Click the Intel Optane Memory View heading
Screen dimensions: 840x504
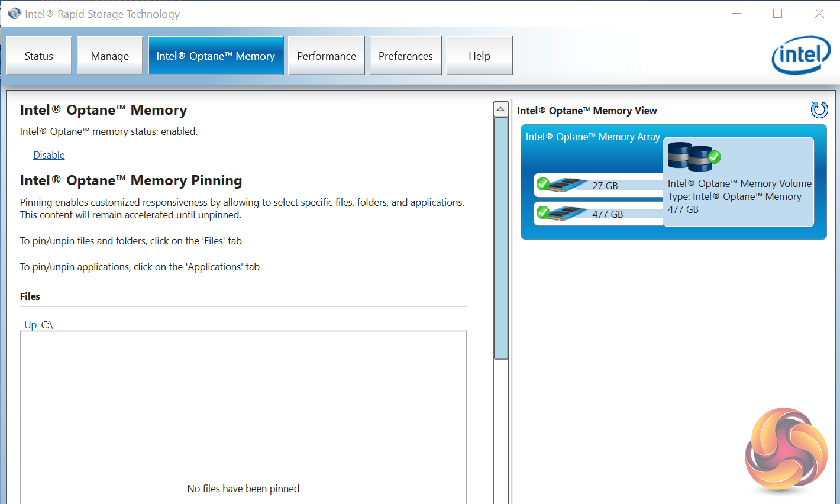(x=587, y=111)
